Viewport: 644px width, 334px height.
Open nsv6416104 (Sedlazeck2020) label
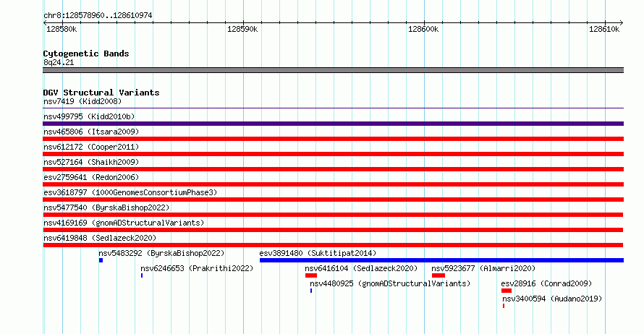coord(361,268)
